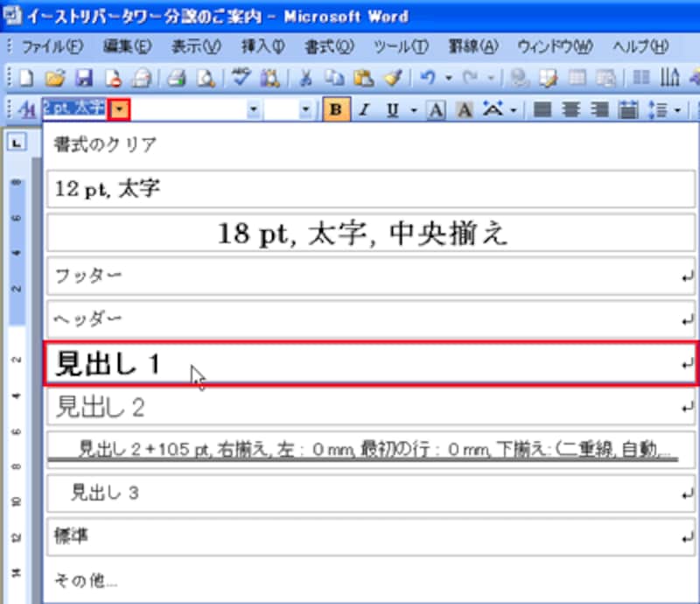Expand the font size dropdown
This screenshot has width=700, height=604.
(x=305, y=110)
